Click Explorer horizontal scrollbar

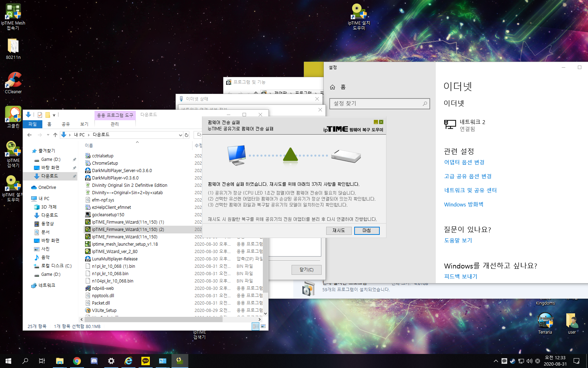[153, 319]
